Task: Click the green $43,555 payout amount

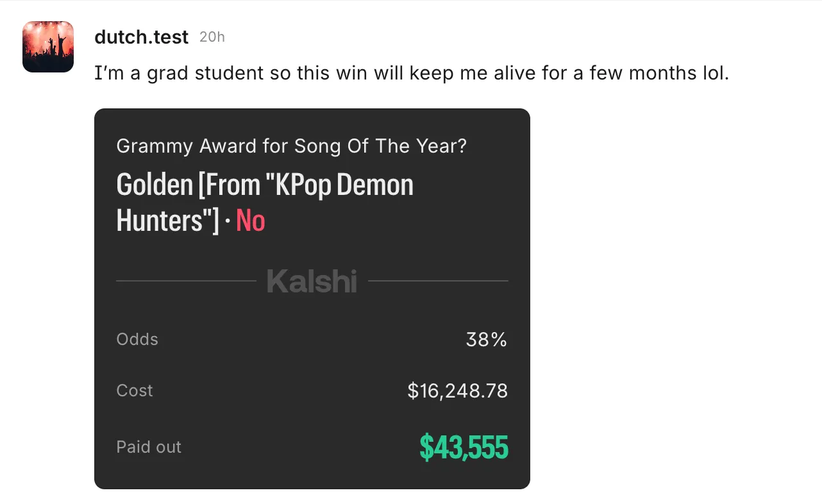Action: [x=464, y=447]
